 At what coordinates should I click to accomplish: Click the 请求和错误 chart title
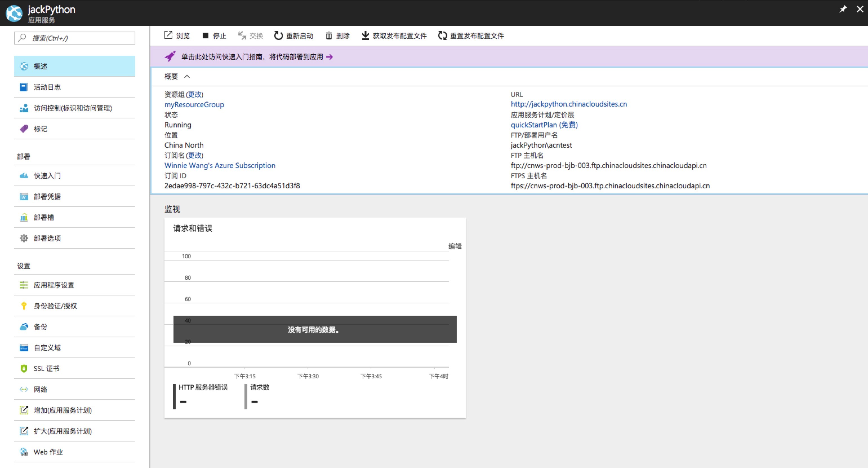tap(193, 228)
